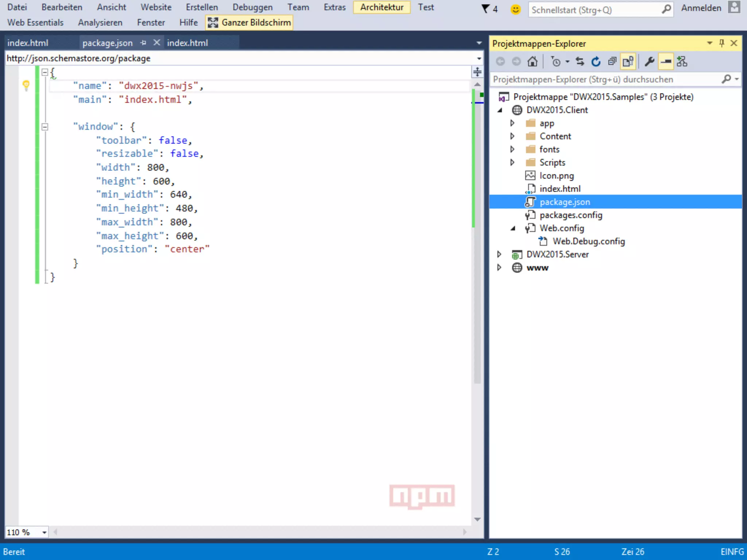Screen dimensions: 747x560
Task: Click Anmelden to sign in
Action: 701,8
